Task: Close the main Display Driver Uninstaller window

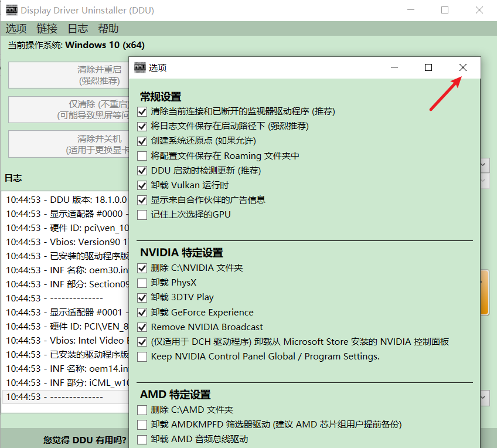Action: coord(479,10)
